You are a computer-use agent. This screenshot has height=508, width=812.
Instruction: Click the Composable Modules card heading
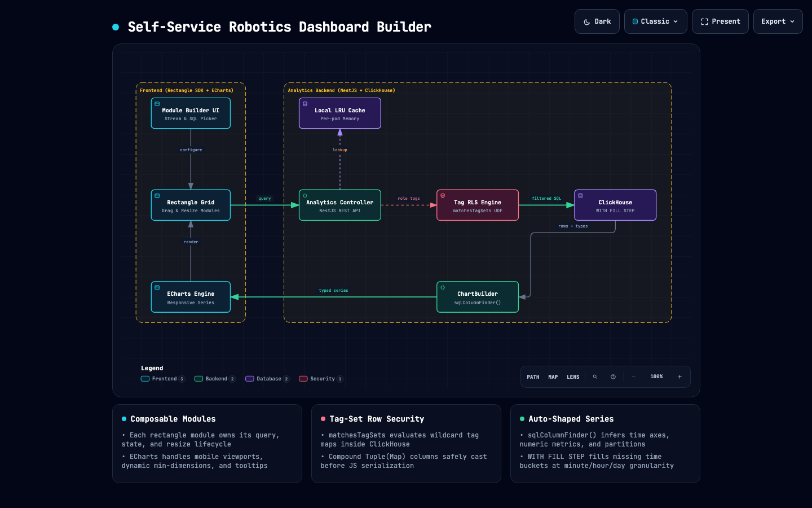click(x=173, y=419)
